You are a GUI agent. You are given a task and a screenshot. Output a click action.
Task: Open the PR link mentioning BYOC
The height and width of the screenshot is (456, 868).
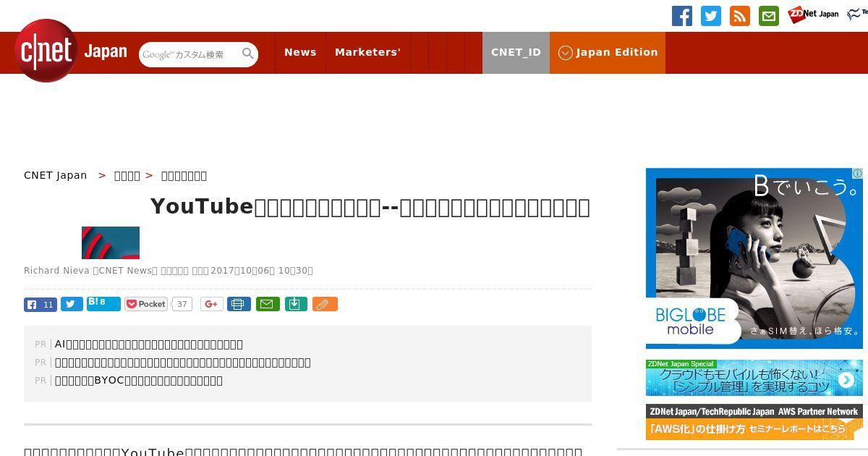(x=139, y=381)
